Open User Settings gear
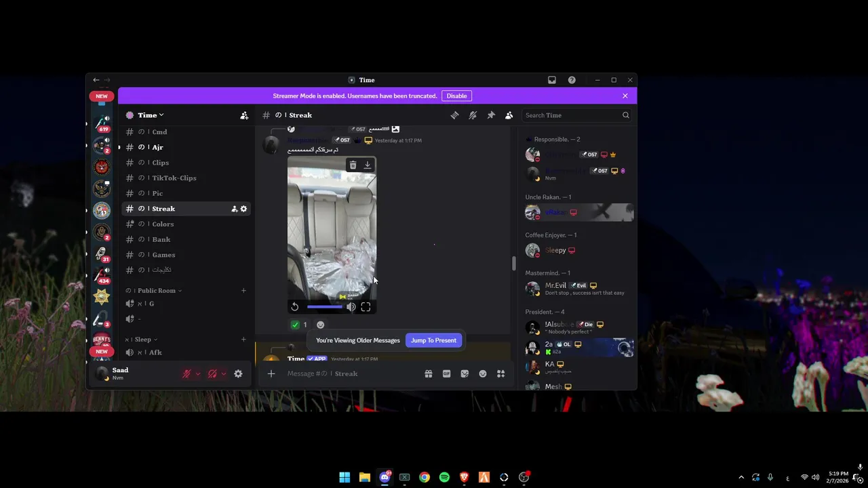 coord(238,373)
